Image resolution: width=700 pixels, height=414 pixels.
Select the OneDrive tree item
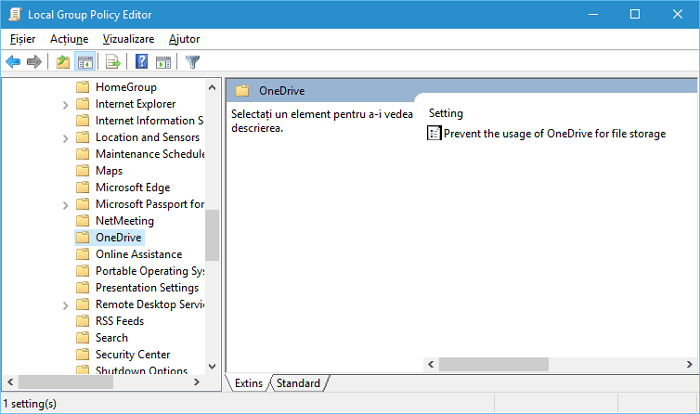[118, 237]
